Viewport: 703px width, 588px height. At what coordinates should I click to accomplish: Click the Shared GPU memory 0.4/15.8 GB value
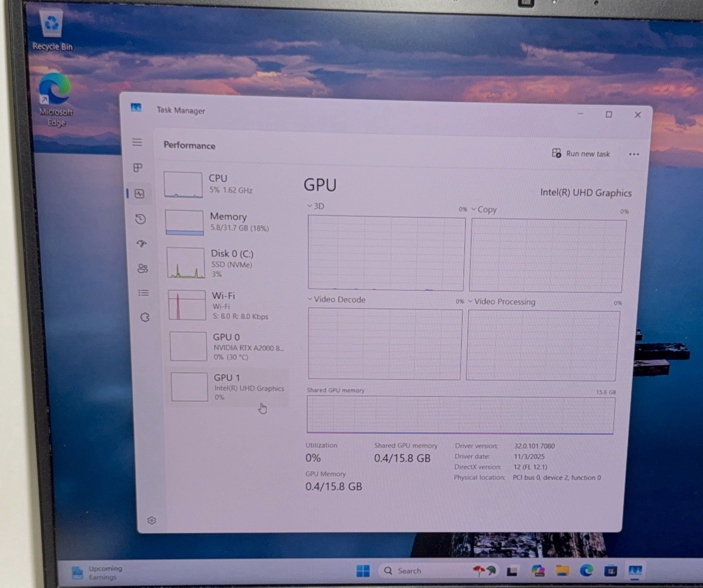(402, 458)
